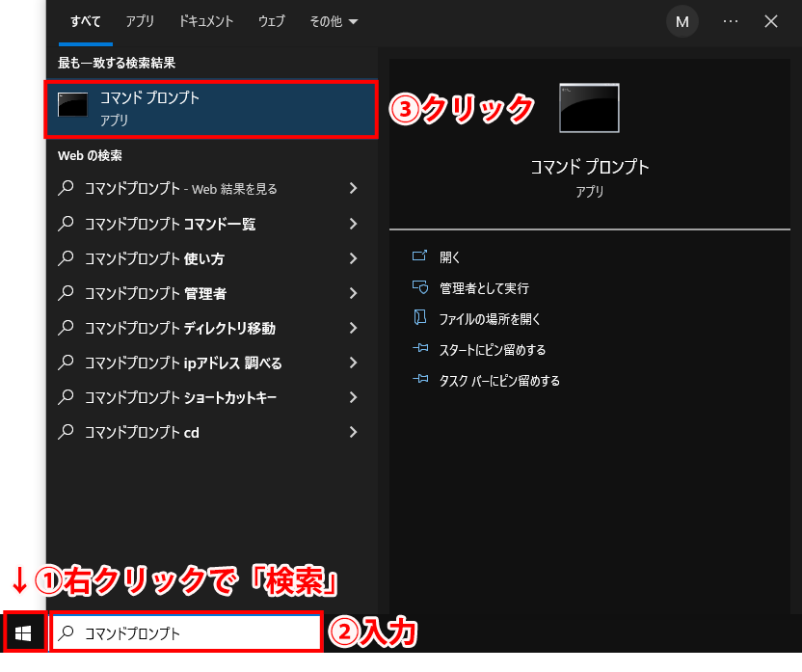Image resolution: width=802 pixels, height=672 pixels.
Task: Click the shield icon for 管理者として実行
Action: point(419,287)
